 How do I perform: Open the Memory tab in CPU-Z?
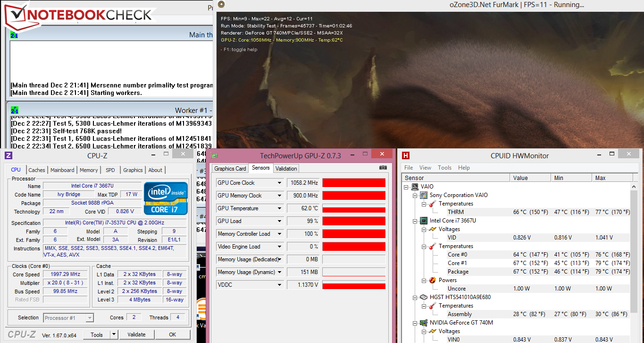click(x=89, y=170)
